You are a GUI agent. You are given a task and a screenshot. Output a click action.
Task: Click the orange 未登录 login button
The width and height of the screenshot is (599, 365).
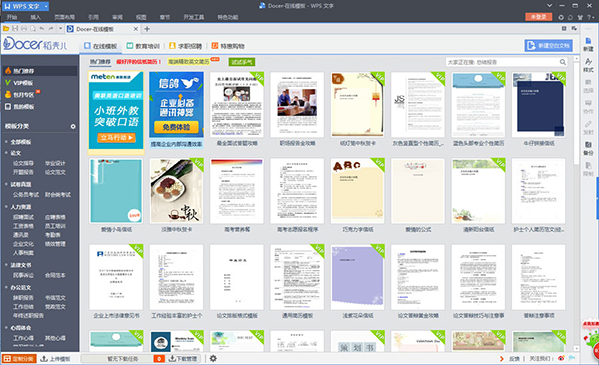click(x=538, y=17)
